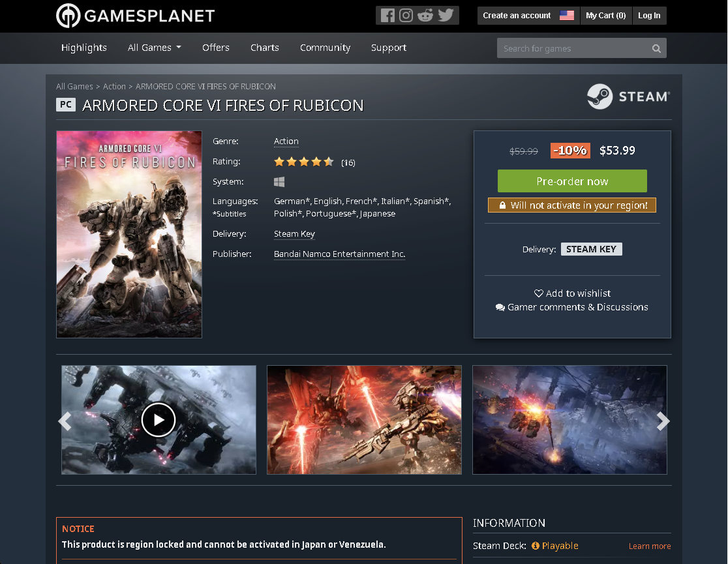The height and width of the screenshot is (564, 728).
Task: Click the heart icon to add to wishlist
Action: pyautogui.click(x=539, y=293)
